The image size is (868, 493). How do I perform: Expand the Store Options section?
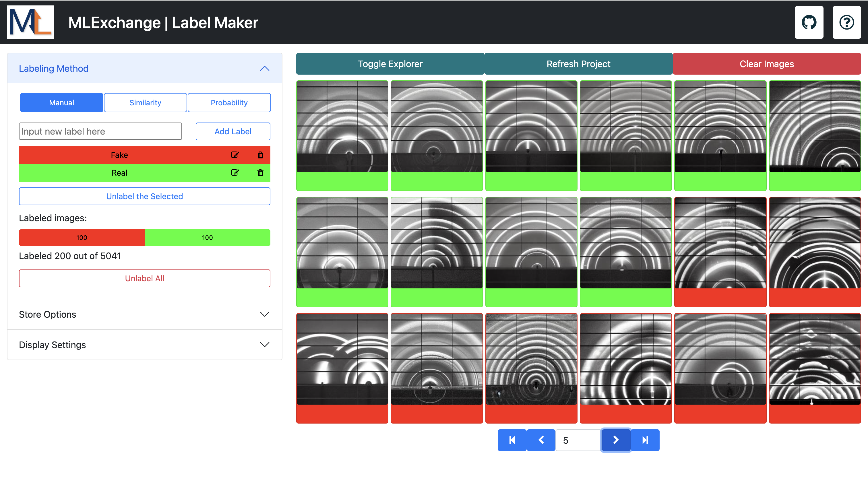[264, 314]
